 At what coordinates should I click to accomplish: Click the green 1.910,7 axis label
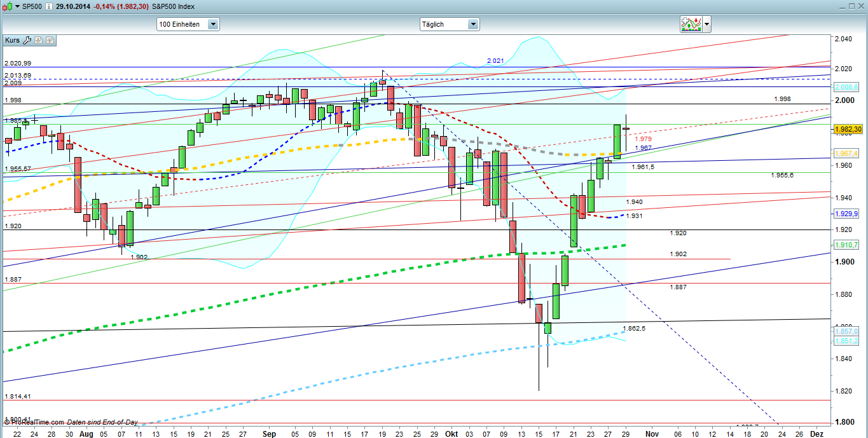pyautogui.click(x=847, y=245)
